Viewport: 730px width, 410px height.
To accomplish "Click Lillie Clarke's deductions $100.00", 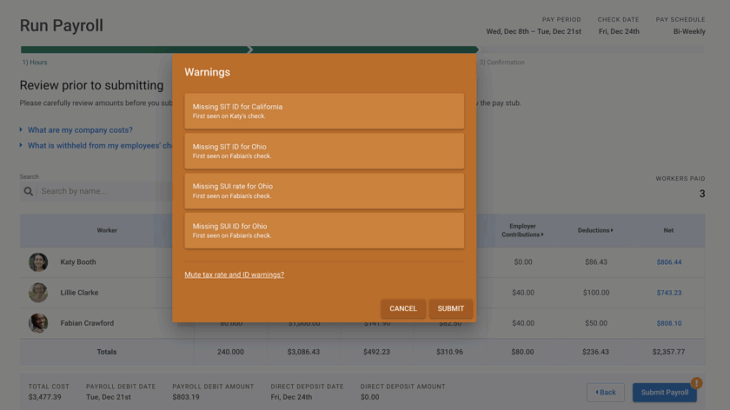I will pos(596,293).
